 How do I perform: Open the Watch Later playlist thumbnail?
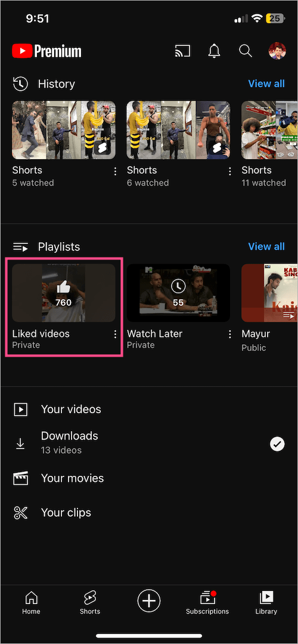coord(178,293)
